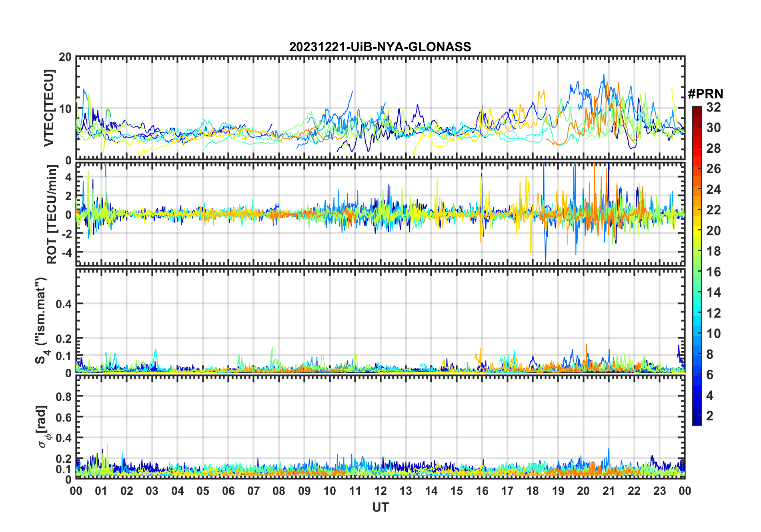
Task: Click the plot title 20231221-UiB-NYA-GLONASS
Action: click(x=380, y=47)
